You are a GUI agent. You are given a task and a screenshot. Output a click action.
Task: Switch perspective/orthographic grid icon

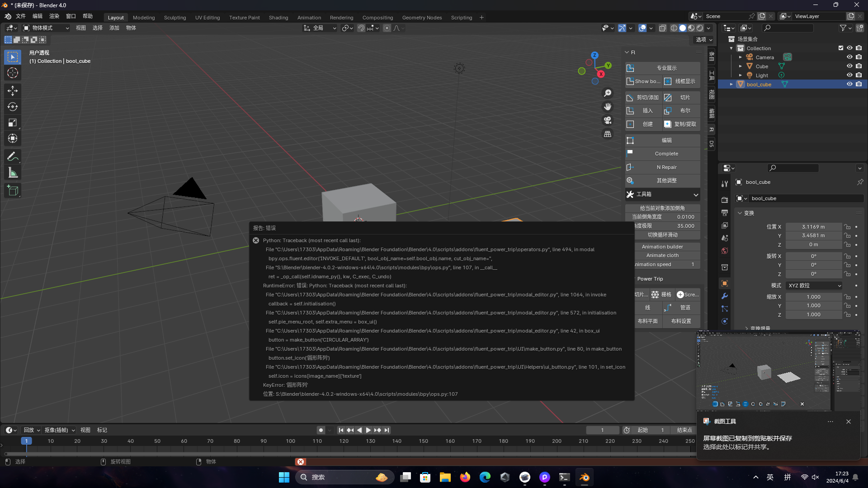pyautogui.click(x=608, y=134)
